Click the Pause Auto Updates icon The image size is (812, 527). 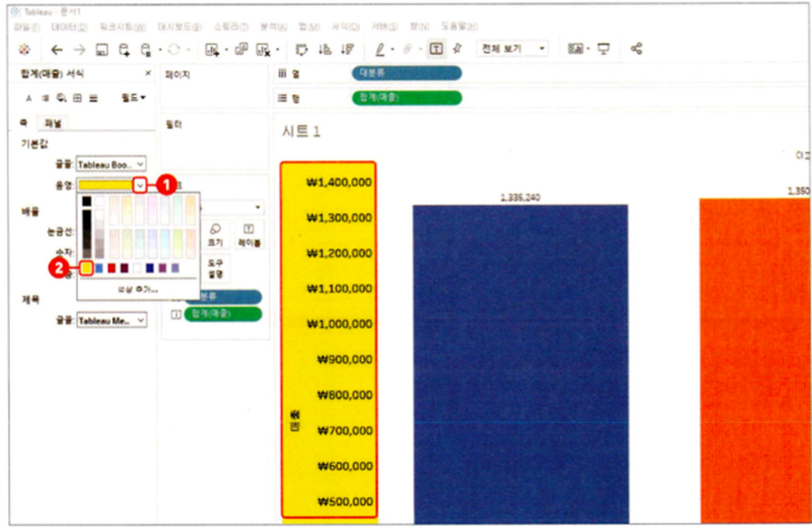[147, 50]
